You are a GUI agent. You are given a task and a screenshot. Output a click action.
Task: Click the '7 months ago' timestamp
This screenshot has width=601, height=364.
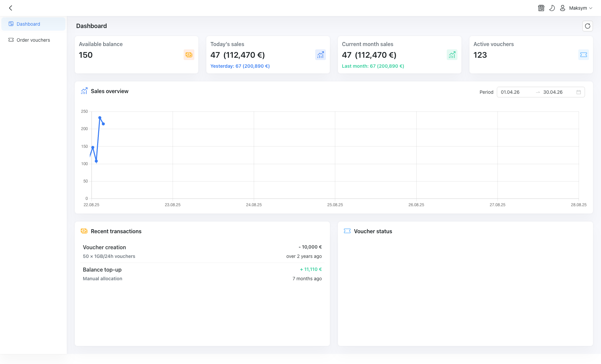pyautogui.click(x=307, y=279)
